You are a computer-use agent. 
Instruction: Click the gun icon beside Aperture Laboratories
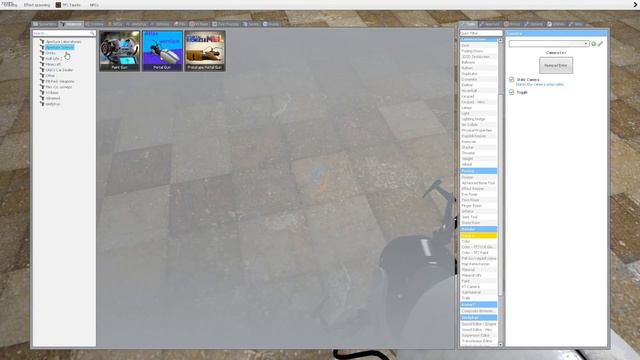[42, 42]
